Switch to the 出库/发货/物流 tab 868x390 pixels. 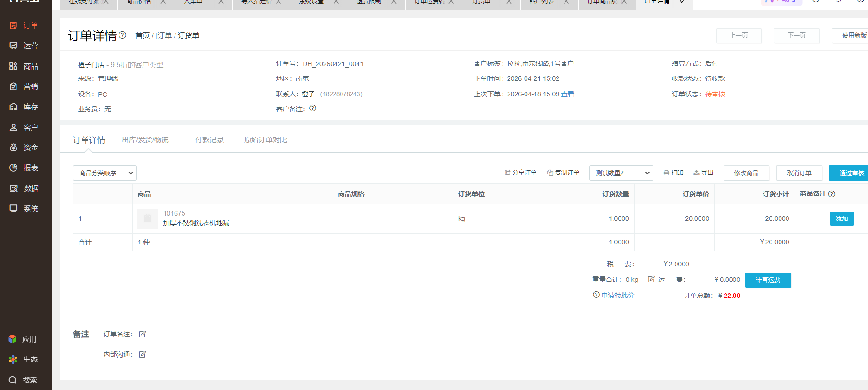[145, 140]
